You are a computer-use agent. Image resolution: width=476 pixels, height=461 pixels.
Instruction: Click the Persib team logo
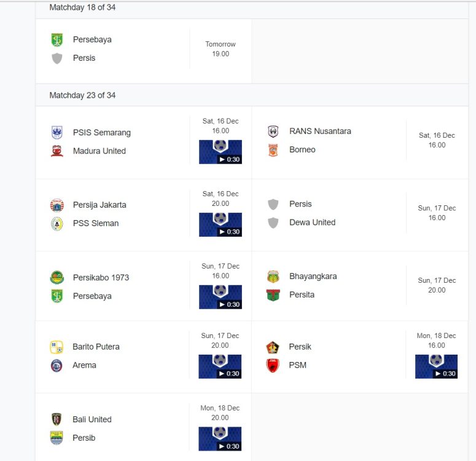57,438
